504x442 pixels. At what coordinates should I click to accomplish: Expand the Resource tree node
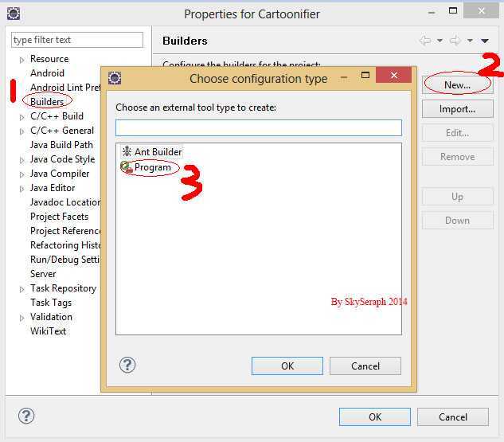coord(21,60)
